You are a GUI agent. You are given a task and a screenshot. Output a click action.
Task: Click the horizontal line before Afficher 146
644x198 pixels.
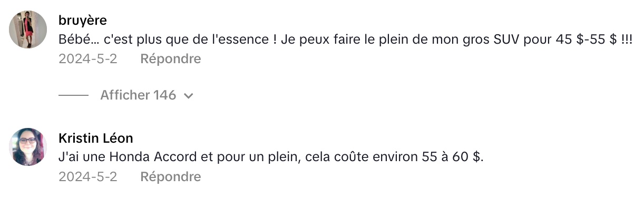(74, 95)
